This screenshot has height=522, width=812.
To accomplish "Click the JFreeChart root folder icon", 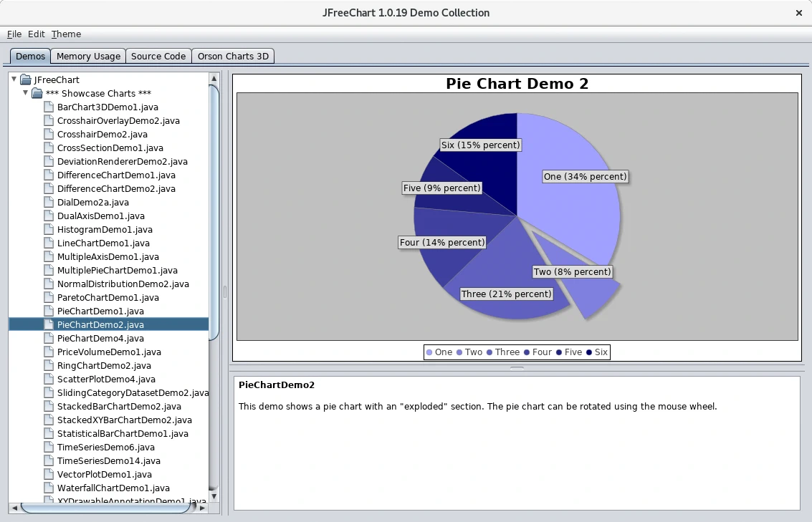I will [x=25, y=79].
